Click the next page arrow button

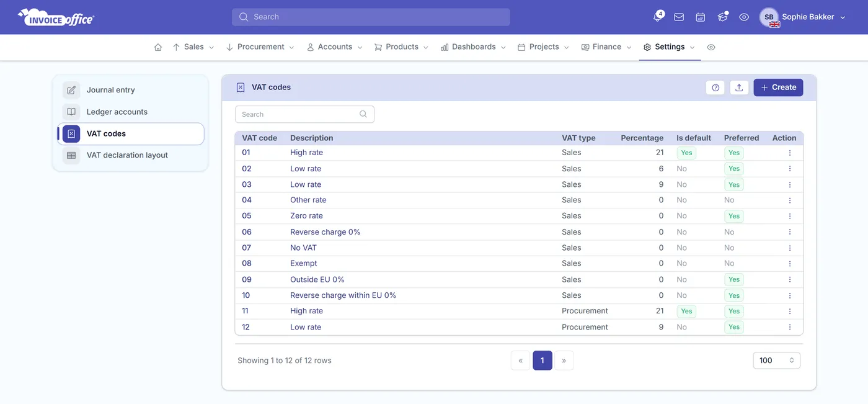tap(564, 361)
